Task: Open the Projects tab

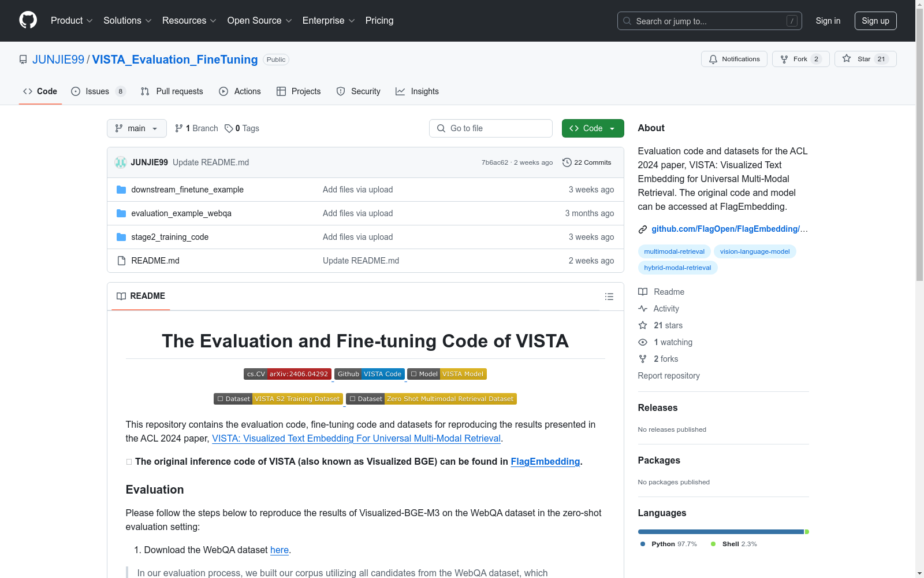Action: point(299,91)
